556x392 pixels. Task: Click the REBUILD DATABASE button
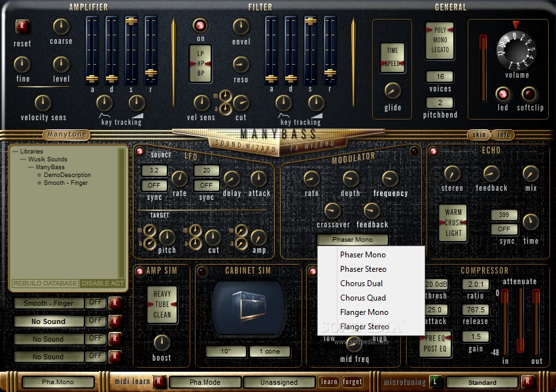coord(45,284)
